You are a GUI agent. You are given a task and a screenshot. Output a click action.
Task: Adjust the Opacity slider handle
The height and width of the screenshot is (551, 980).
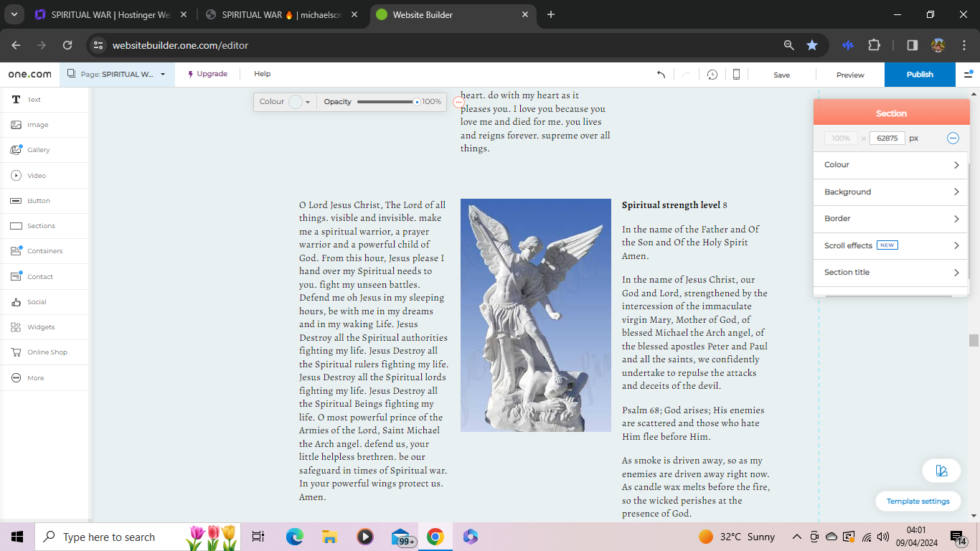(417, 102)
